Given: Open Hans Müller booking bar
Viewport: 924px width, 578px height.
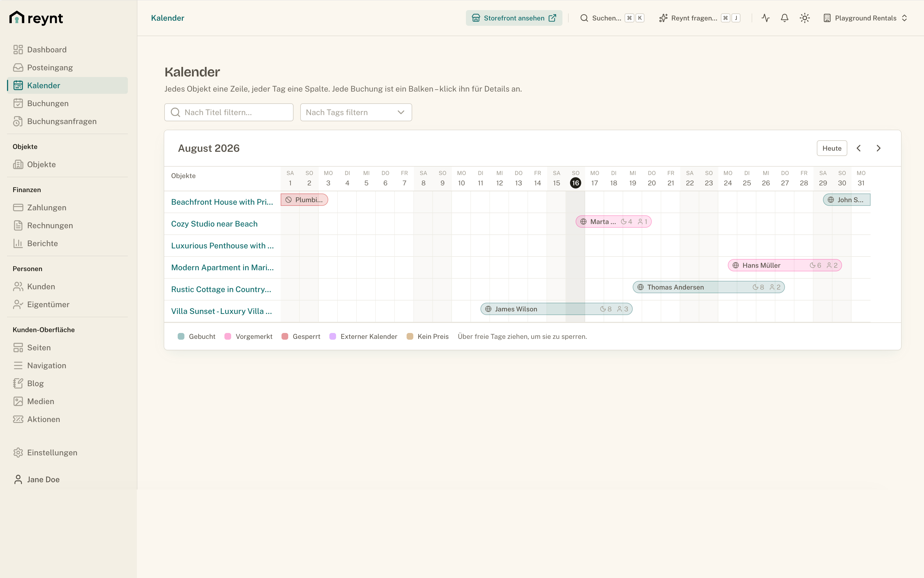Looking at the screenshot, I should [x=785, y=265].
